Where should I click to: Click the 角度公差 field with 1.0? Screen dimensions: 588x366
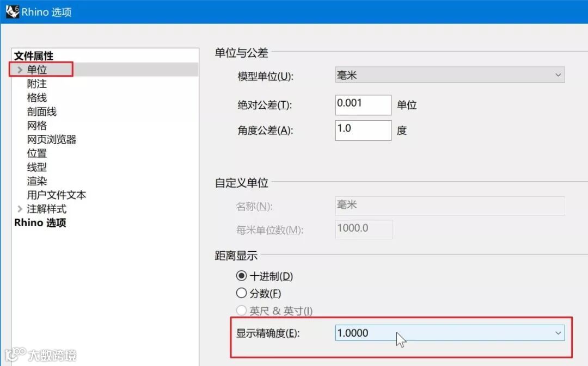(x=363, y=131)
